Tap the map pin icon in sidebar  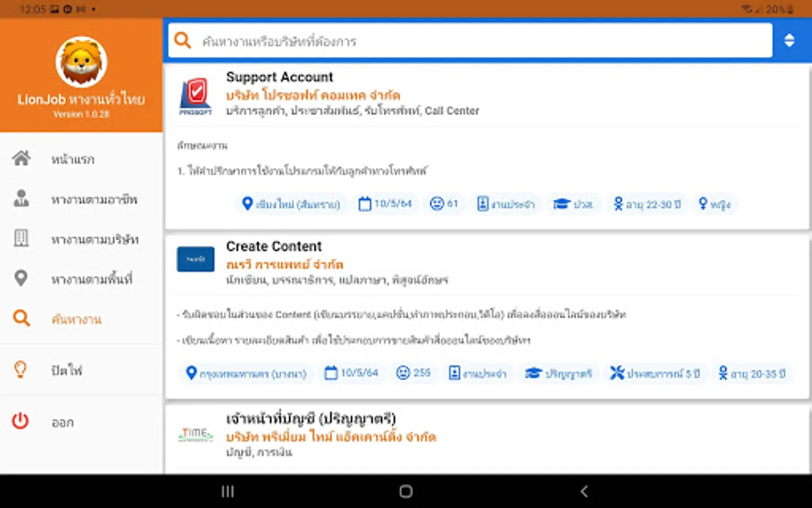[x=21, y=278]
